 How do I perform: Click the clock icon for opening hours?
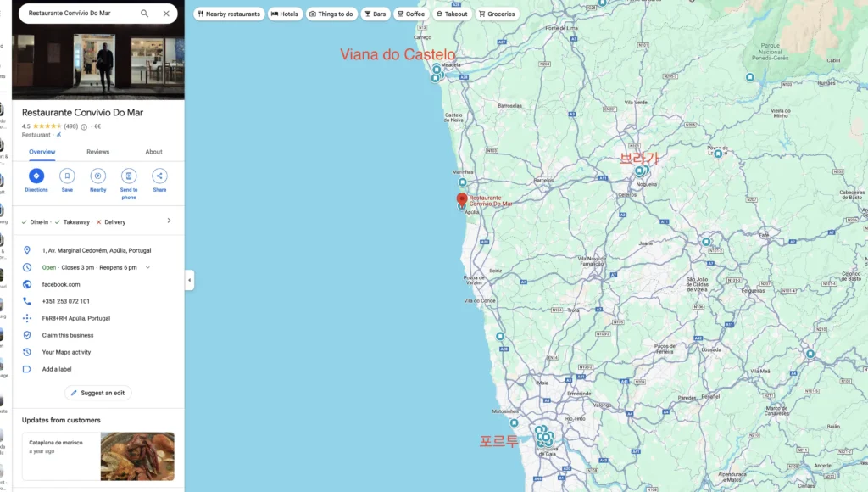pos(26,267)
